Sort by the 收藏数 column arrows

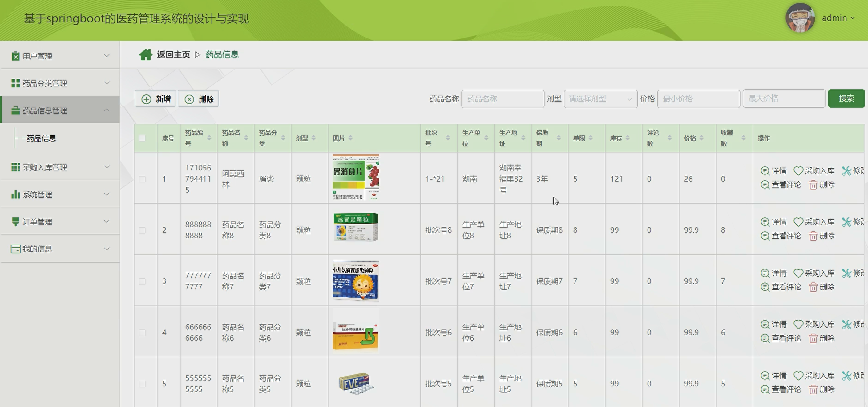[744, 138]
